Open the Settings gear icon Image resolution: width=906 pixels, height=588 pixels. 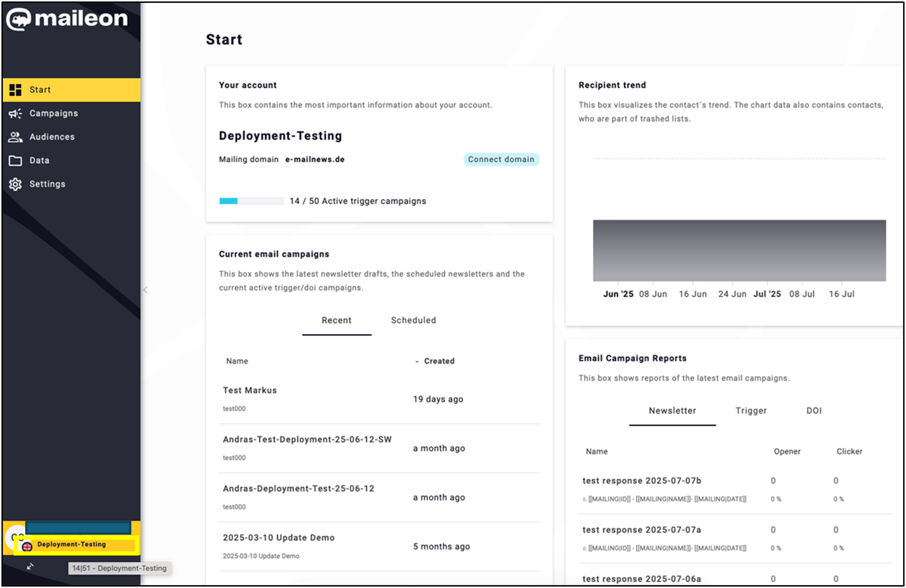(x=15, y=184)
